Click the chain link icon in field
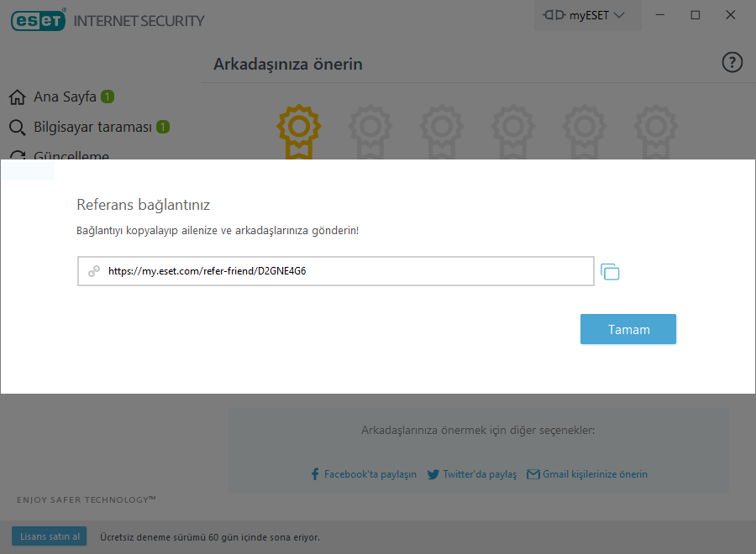756x554 pixels. [x=94, y=271]
